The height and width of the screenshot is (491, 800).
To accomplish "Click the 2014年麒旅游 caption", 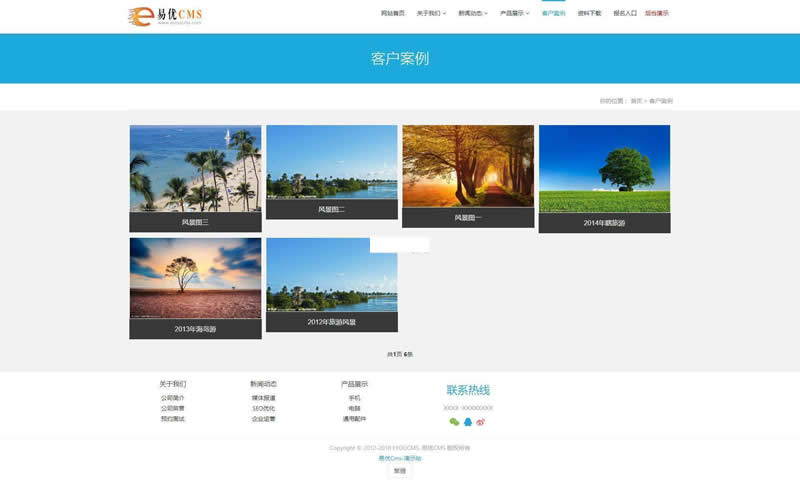I will 605,223.
